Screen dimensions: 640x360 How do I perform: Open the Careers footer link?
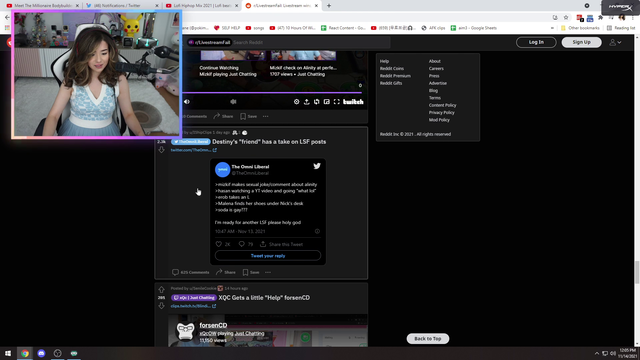(x=436, y=68)
